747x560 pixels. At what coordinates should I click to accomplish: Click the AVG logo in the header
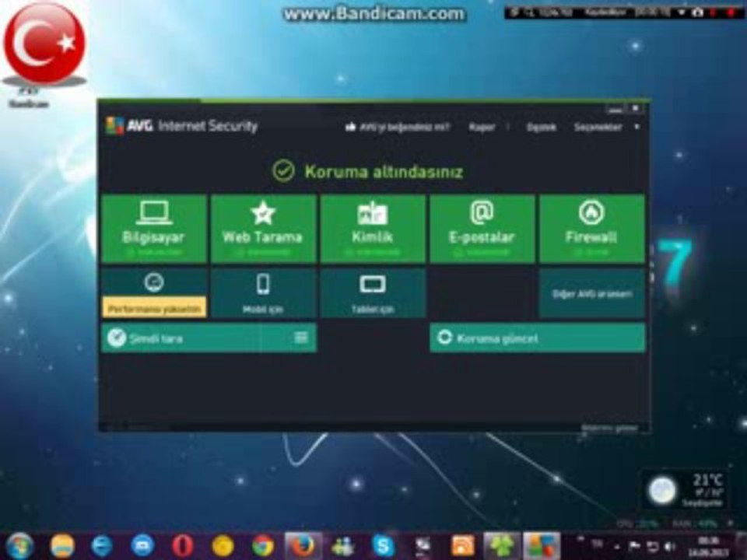pos(129,126)
